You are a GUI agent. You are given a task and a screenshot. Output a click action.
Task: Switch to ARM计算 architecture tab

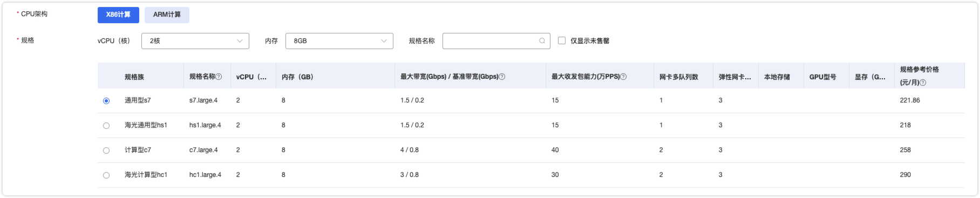167,15
